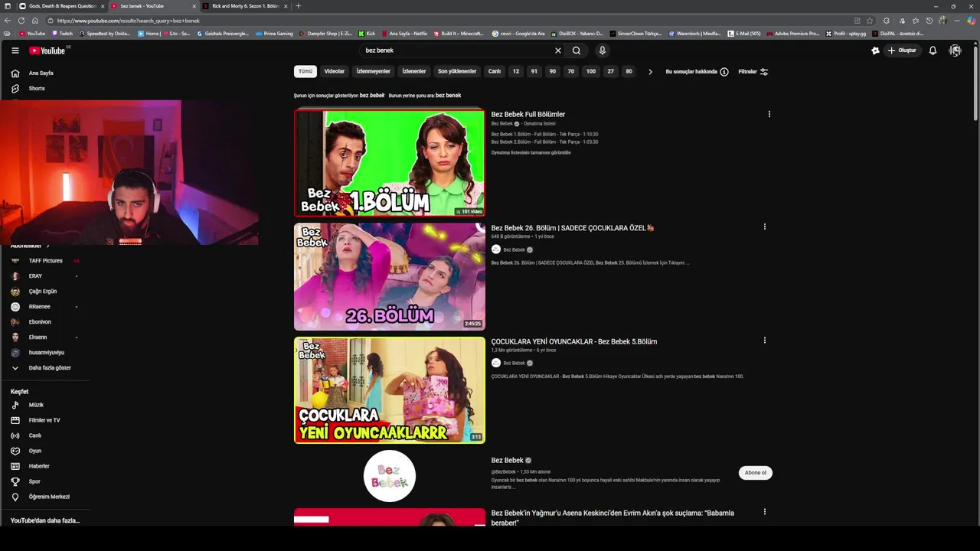The image size is (980, 551).
Task: Open the Oluştur create menu
Action: click(x=902, y=51)
